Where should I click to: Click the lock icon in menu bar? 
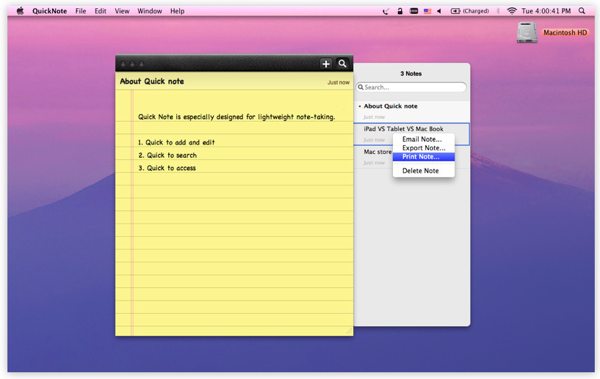(x=400, y=11)
